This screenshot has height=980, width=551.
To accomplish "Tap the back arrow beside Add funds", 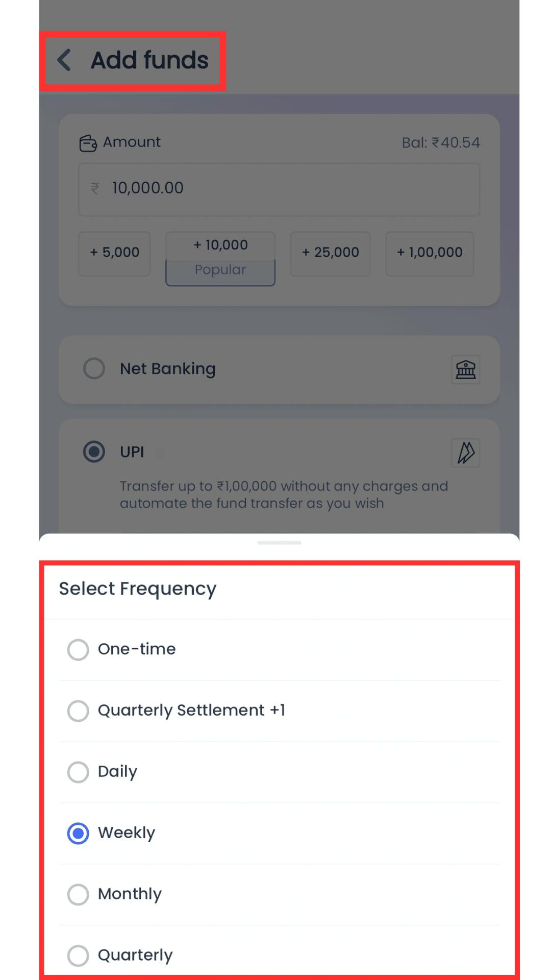I will [x=64, y=60].
